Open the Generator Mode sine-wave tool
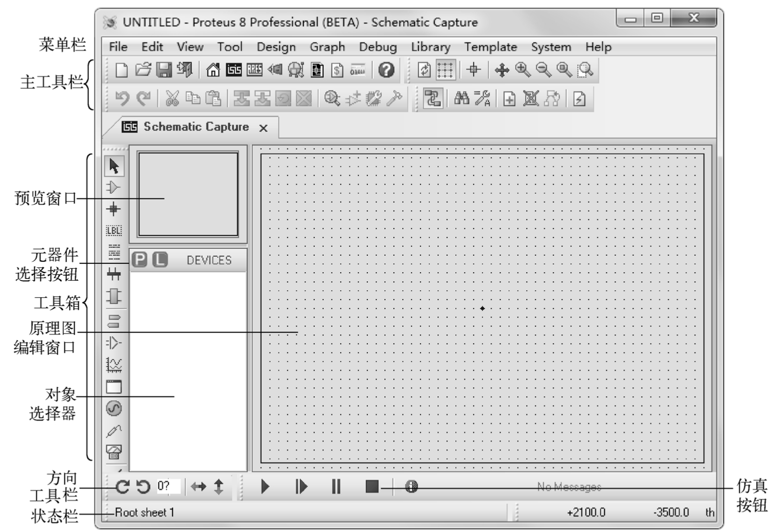This screenshot has width=774, height=532. [113, 408]
